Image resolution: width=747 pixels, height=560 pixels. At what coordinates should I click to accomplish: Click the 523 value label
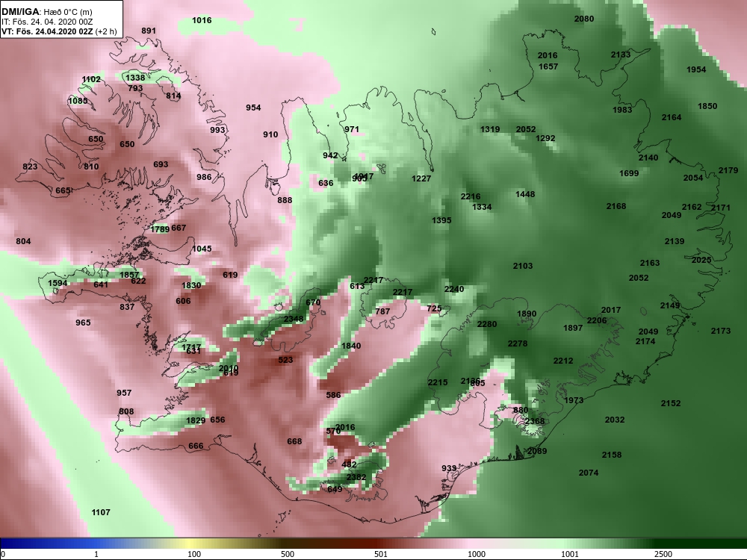point(285,360)
